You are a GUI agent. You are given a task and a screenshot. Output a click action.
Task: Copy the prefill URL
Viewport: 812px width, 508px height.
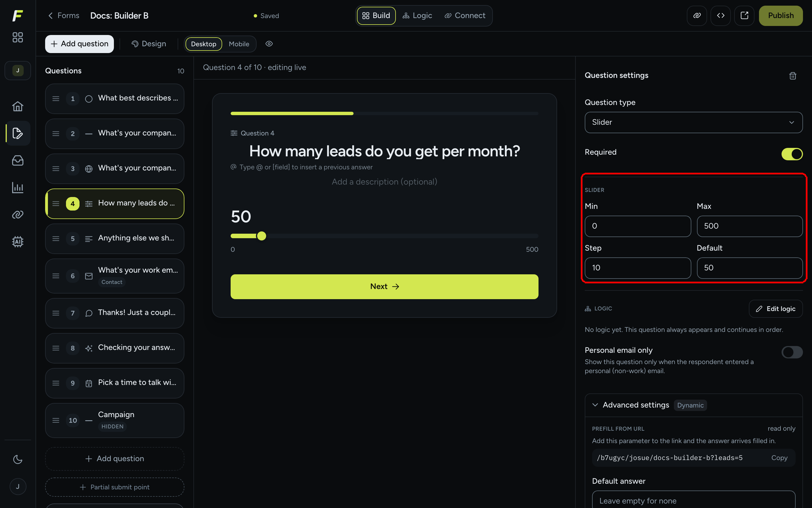779,457
